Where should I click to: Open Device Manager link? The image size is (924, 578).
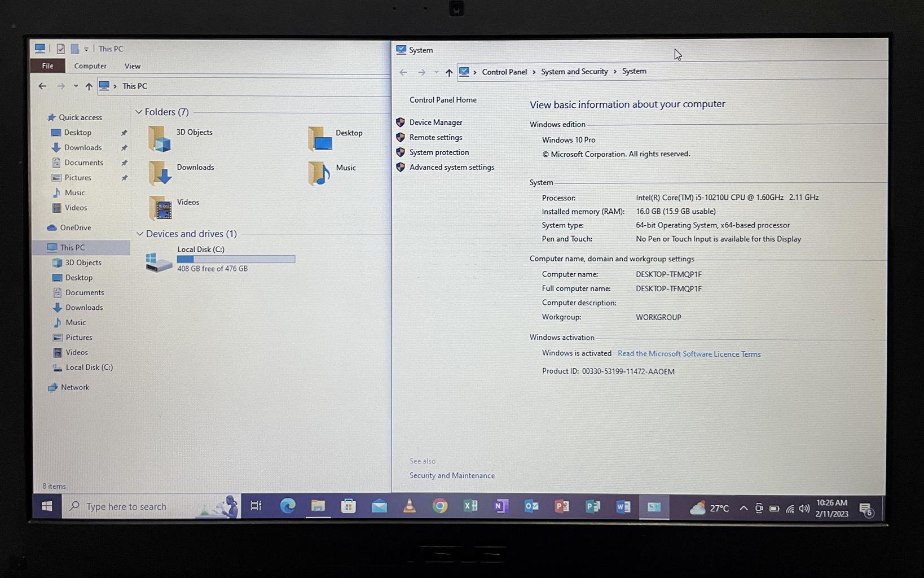click(x=435, y=122)
